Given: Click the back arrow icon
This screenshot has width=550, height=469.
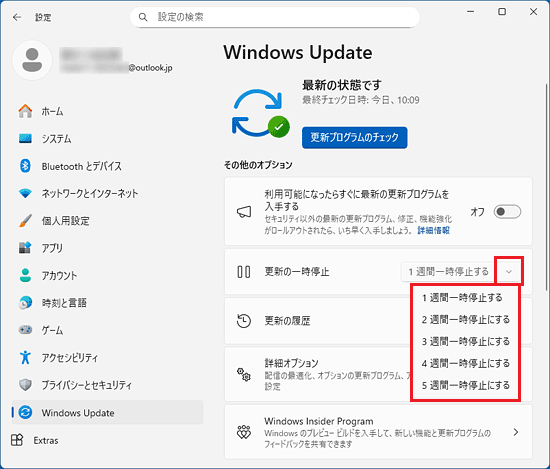Looking at the screenshot, I should click(17, 17).
